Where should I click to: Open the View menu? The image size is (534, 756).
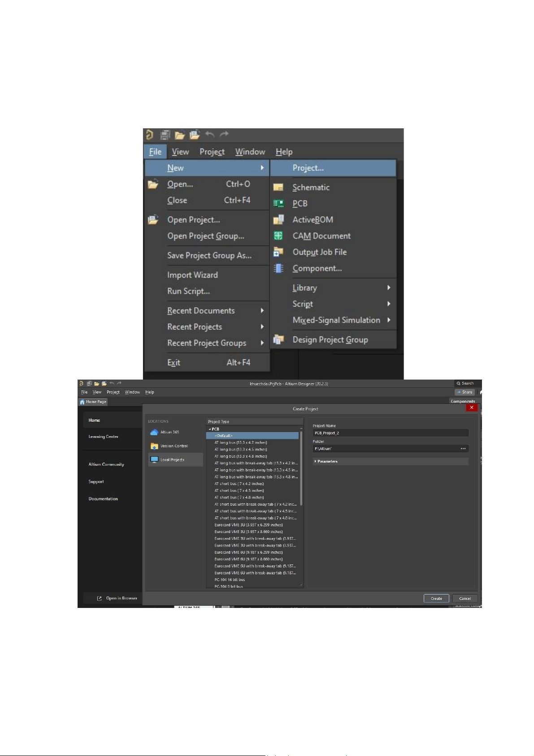coord(180,152)
